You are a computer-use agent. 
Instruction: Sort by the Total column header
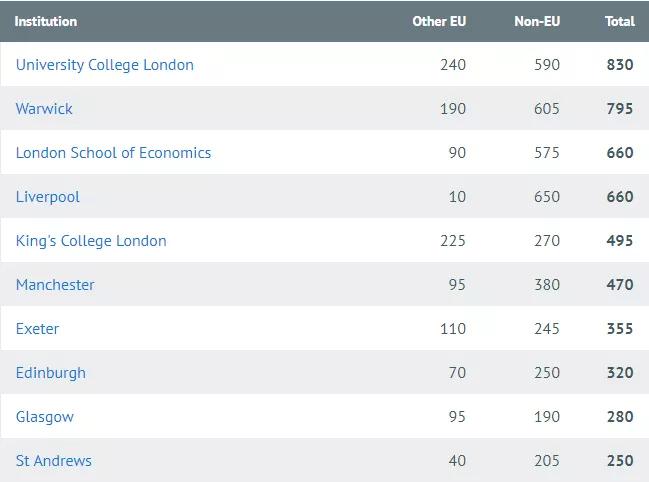619,21
